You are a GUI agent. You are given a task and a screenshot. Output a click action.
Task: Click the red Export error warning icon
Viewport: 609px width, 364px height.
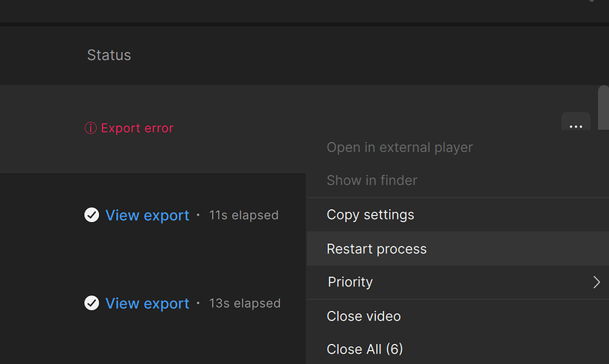(90, 128)
